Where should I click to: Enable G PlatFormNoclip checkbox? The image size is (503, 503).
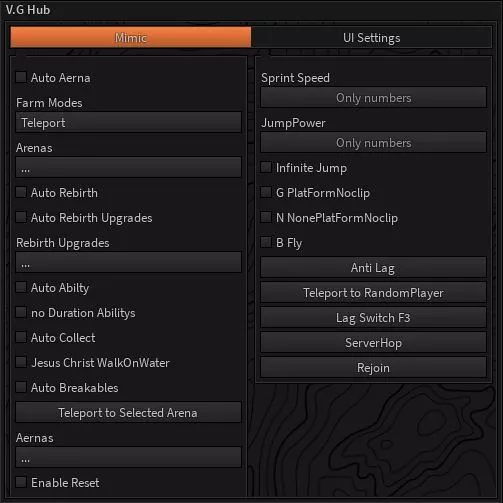pos(266,192)
